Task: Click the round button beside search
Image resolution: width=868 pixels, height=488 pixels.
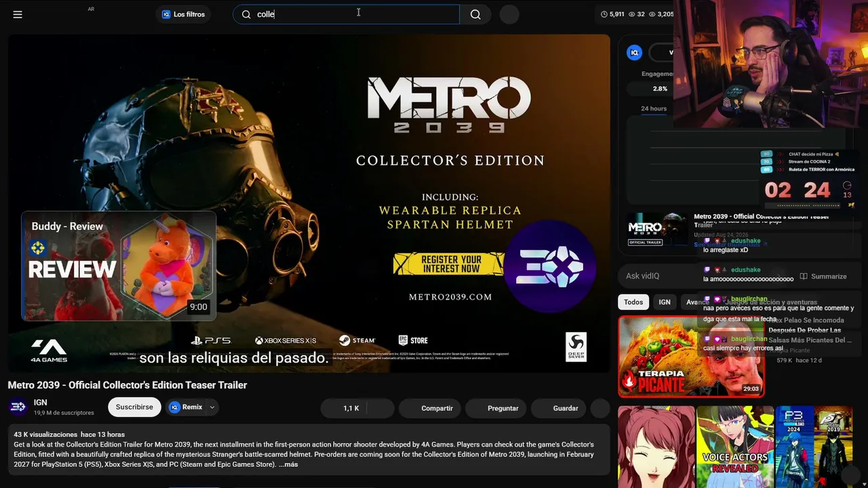Action: [509, 14]
